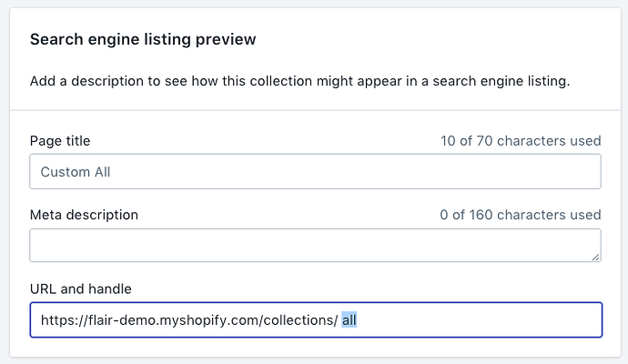Viewport: 628px width, 364px height.
Task: Click the "Add a description" helper text
Action: pyautogui.click(x=299, y=81)
